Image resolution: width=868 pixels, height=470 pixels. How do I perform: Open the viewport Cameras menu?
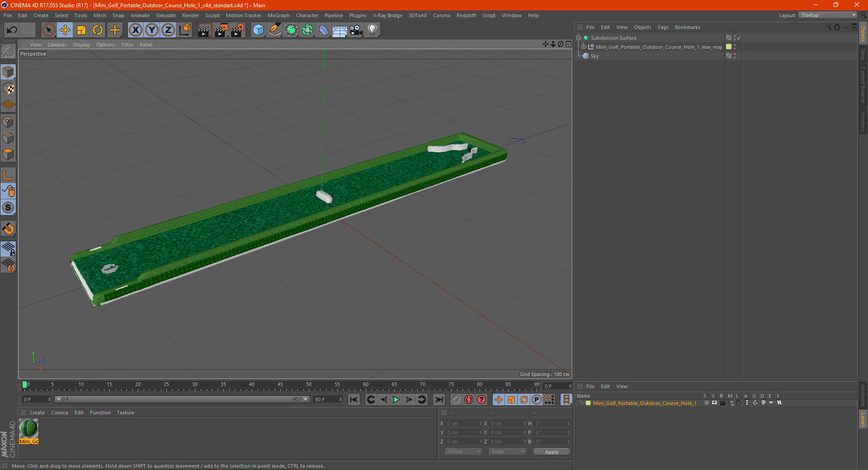point(57,45)
